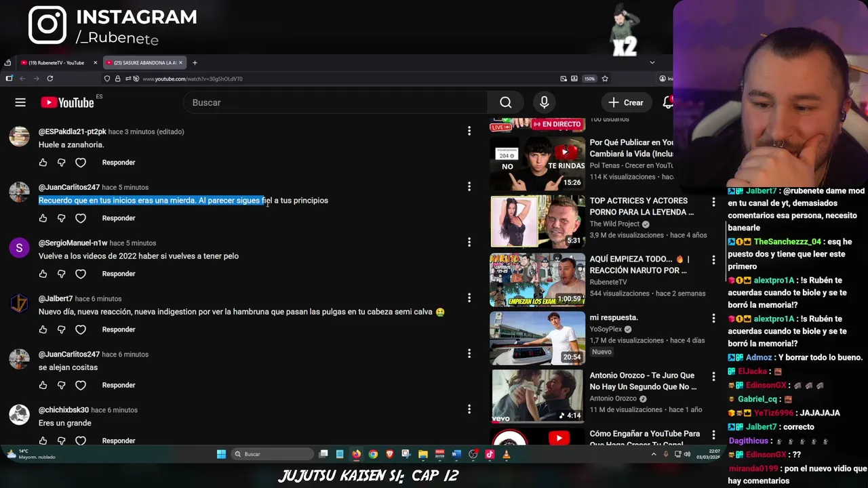Viewport: 868px width, 488px height.
Task: Like the comment by @Jalbert7
Action: tap(43, 329)
